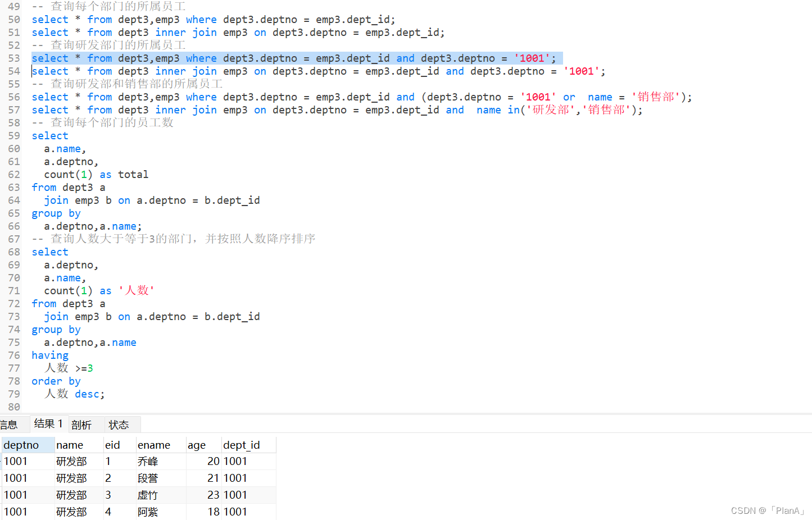
Task: Click line number 59 in the gutter
Action: (14, 136)
